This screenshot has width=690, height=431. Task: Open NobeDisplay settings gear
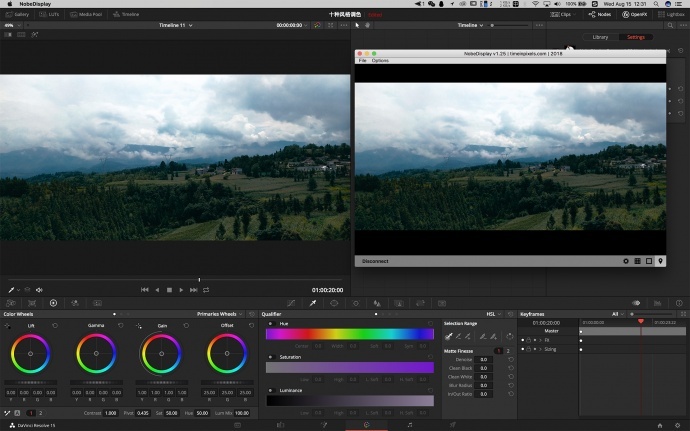coord(626,261)
